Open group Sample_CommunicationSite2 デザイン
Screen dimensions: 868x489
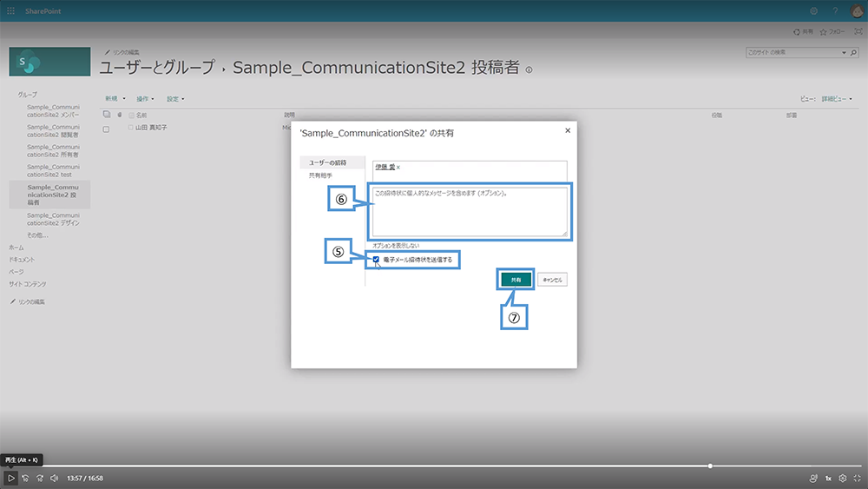coord(53,219)
